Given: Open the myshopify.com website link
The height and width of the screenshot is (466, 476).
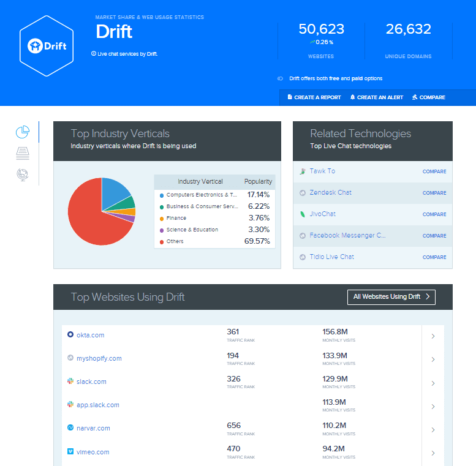Looking at the screenshot, I should (99, 358).
